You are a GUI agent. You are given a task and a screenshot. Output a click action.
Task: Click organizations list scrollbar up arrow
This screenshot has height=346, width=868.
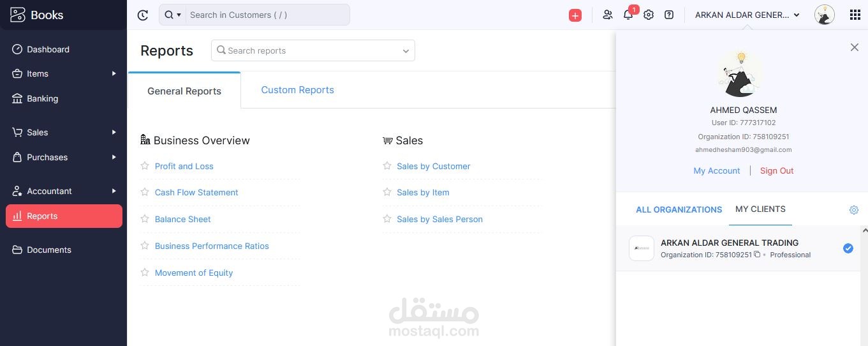pos(864,230)
